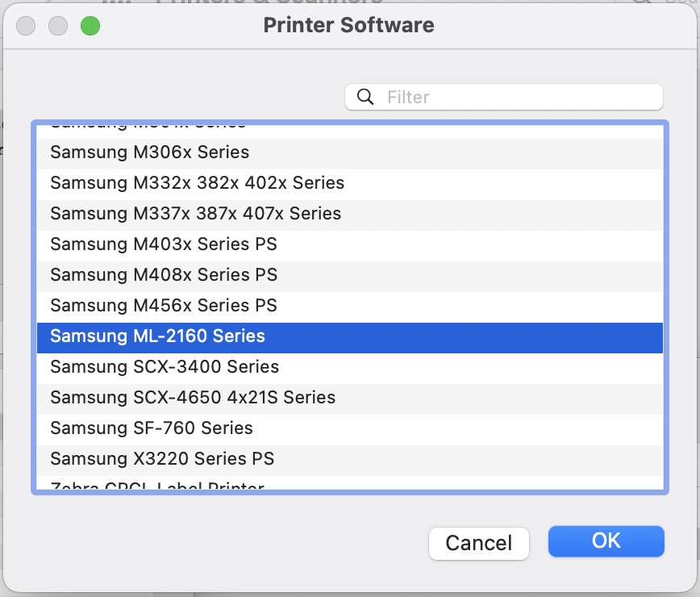This screenshot has width=700, height=597.
Task: Click the green zoom window button
Action: 90,26
